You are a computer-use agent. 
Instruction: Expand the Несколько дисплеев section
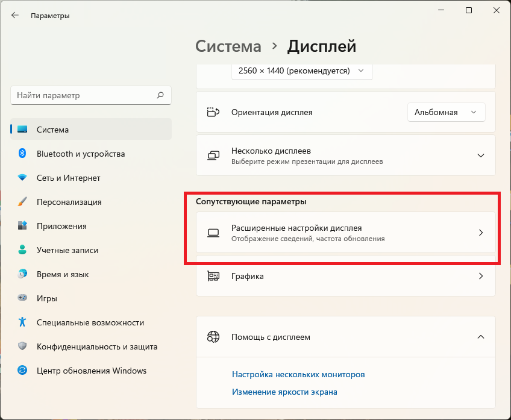(x=480, y=155)
